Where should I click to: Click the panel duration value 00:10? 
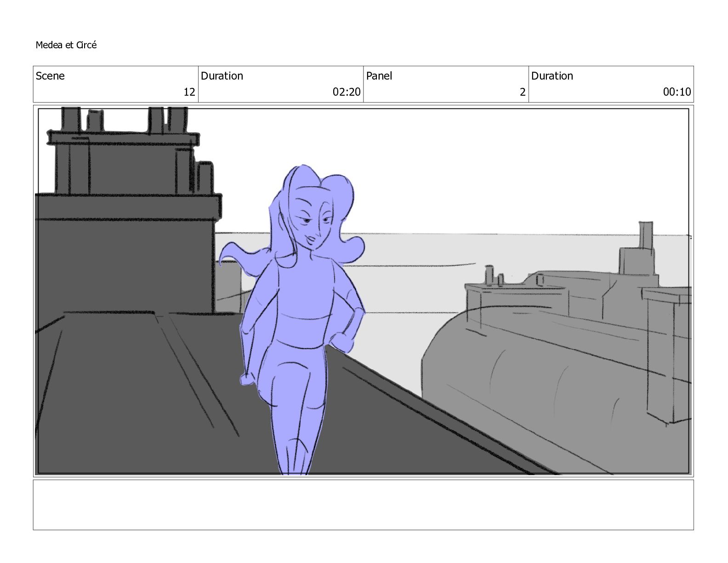click(677, 92)
